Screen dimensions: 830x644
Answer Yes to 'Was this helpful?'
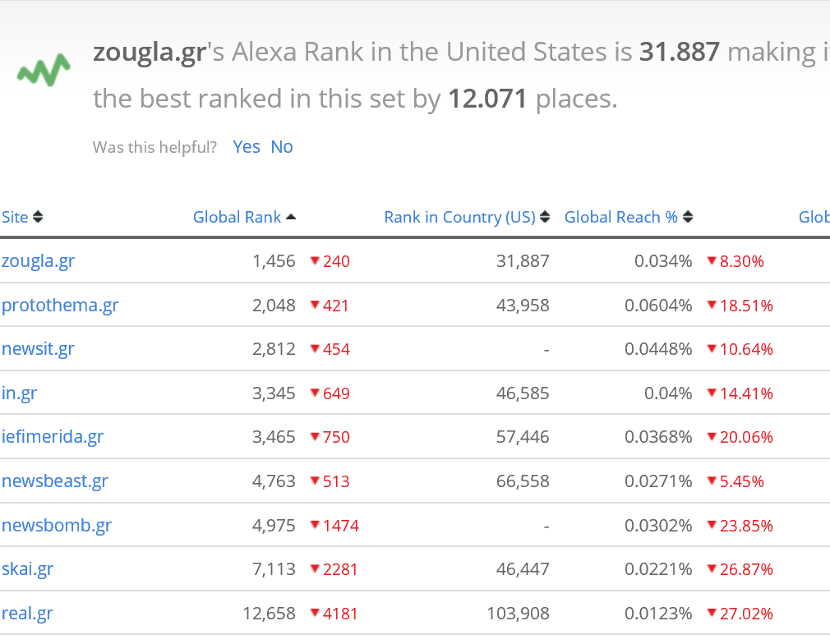tap(247, 147)
